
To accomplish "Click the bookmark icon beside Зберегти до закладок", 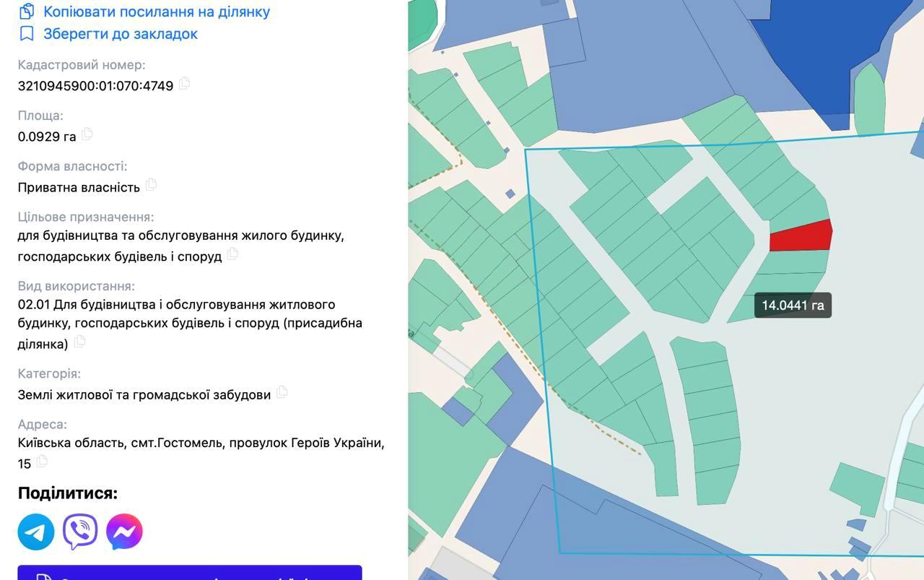I will (x=27, y=34).
